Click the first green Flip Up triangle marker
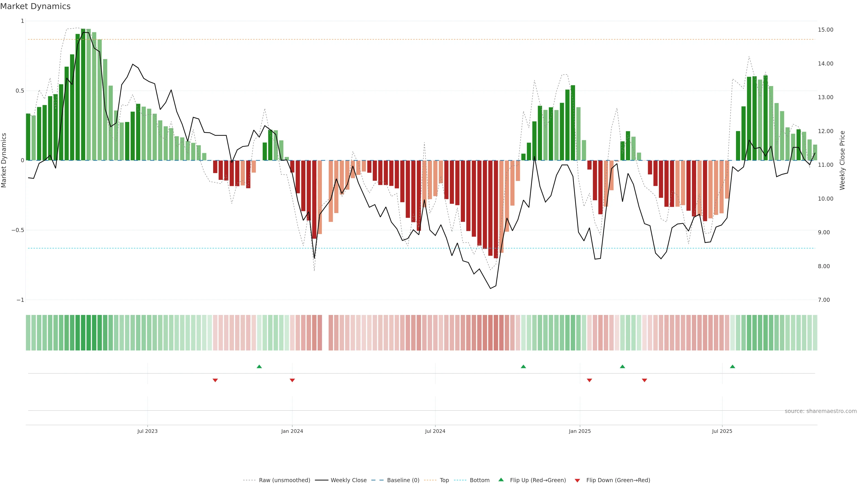 coord(259,366)
